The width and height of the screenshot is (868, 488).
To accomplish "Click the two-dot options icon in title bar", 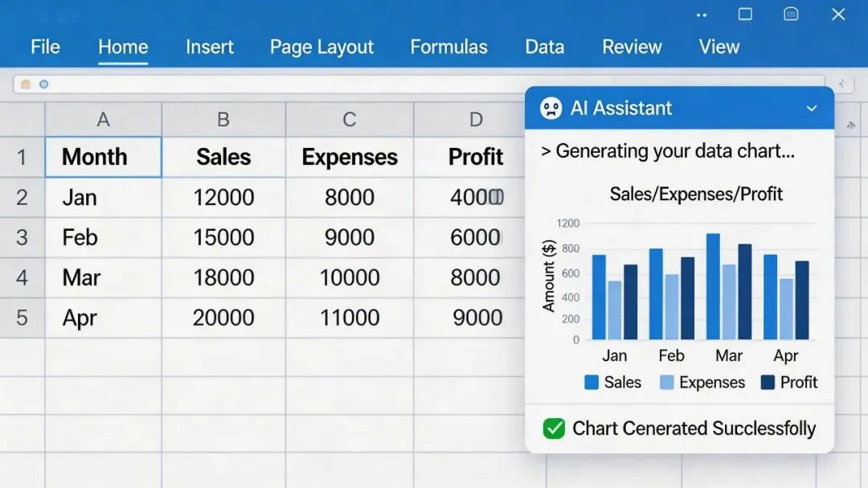I will click(702, 14).
